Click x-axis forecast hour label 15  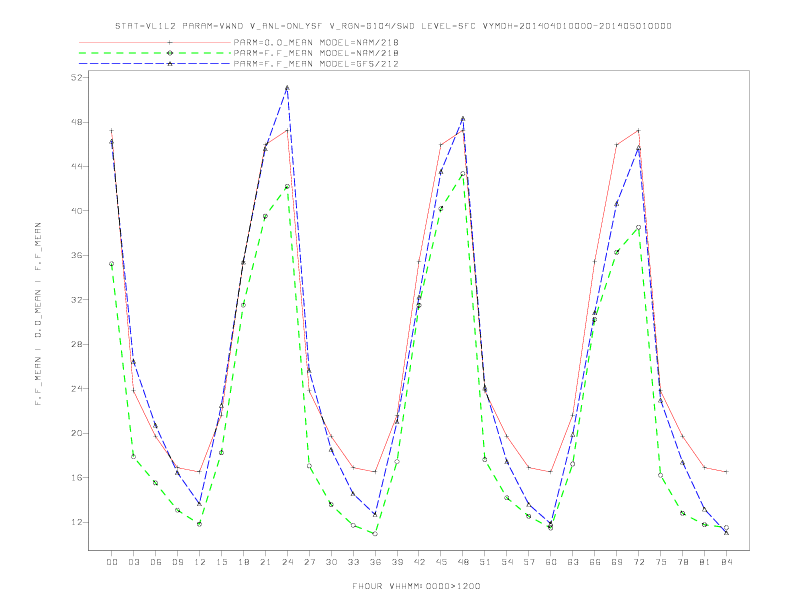pyautogui.click(x=221, y=562)
